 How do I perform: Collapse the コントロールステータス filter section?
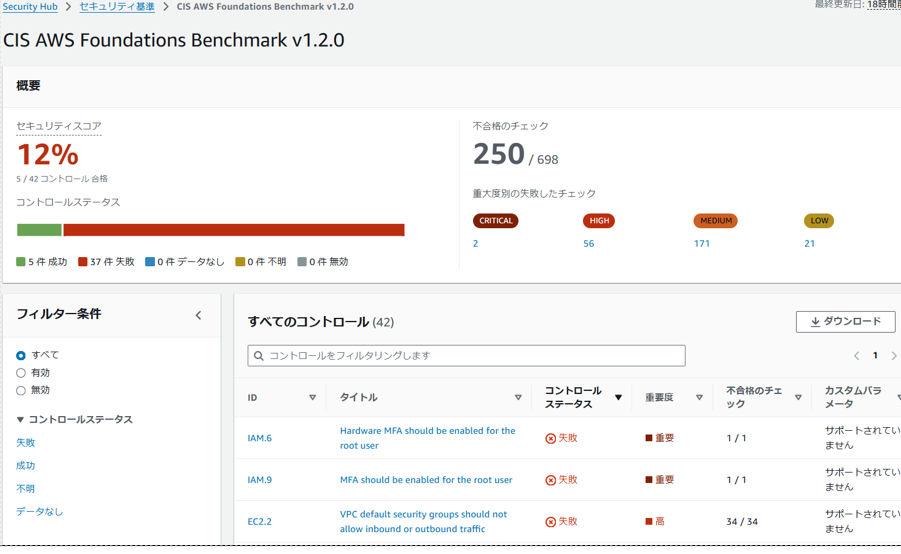click(21, 420)
